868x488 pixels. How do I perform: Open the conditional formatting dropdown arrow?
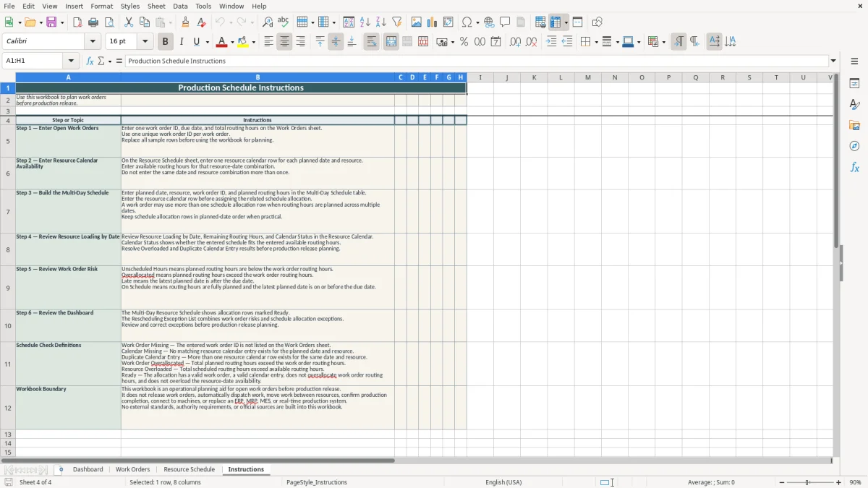point(663,42)
